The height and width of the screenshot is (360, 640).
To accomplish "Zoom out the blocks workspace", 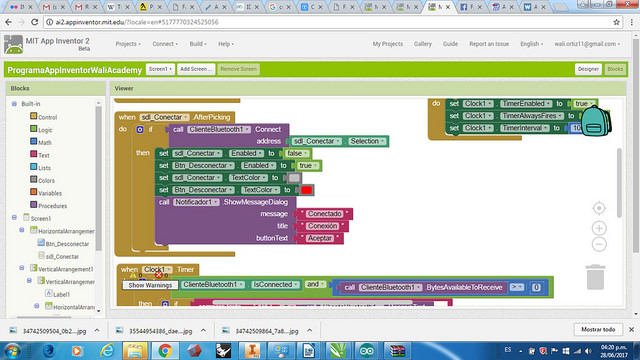I will pyautogui.click(x=599, y=244).
